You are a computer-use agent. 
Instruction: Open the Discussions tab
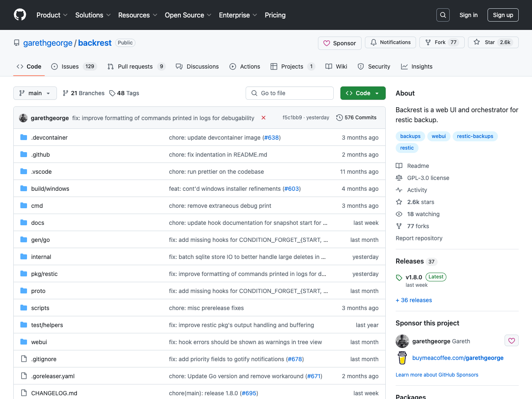pyautogui.click(x=197, y=66)
